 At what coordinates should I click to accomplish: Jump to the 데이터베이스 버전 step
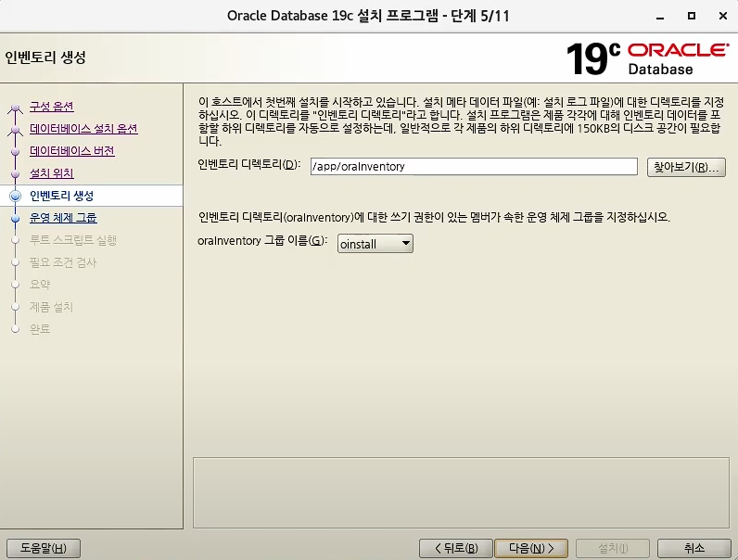[x=72, y=150]
